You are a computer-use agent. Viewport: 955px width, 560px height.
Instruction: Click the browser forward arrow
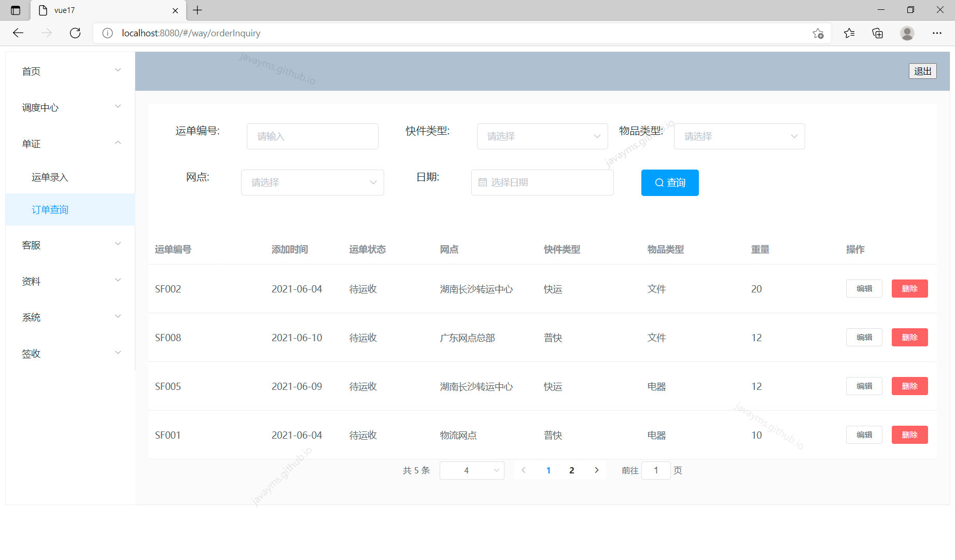point(47,33)
